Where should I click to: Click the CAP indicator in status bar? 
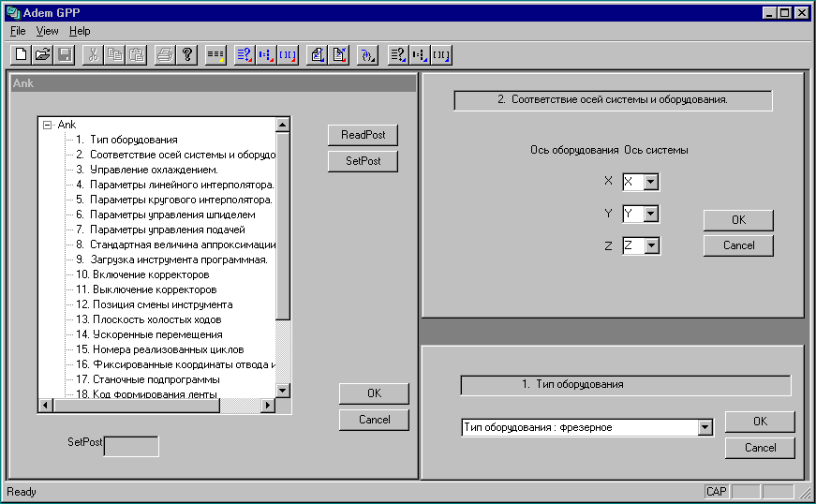point(717,492)
